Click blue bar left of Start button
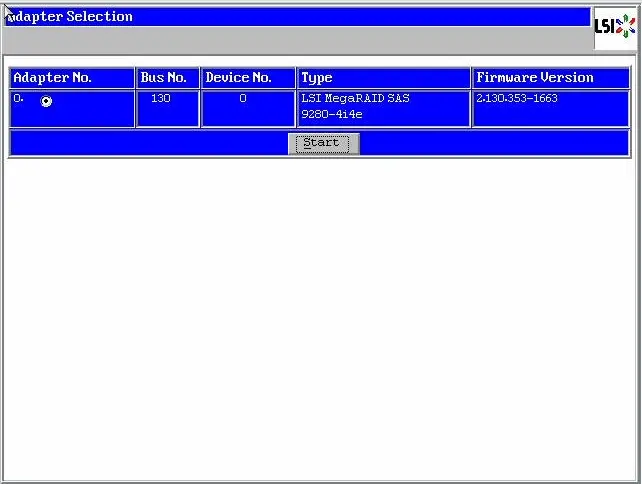The width and height of the screenshot is (642, 484). point(150,143)
